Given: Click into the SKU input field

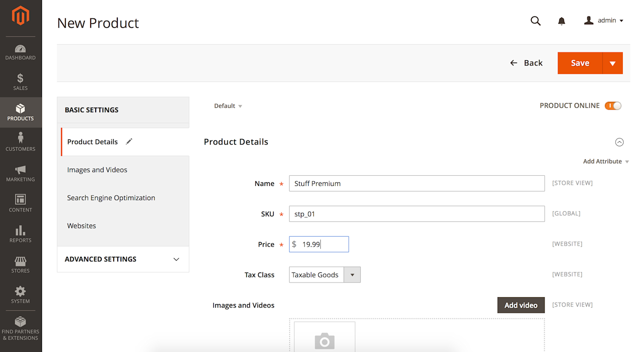Looking at the screenshot, I should (416, 214).
